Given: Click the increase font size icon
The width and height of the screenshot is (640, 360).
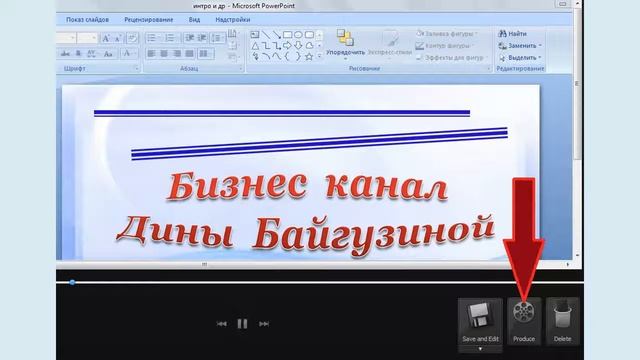Looking at the screenshot, I should pyautogui.click(x=106, y=38).
